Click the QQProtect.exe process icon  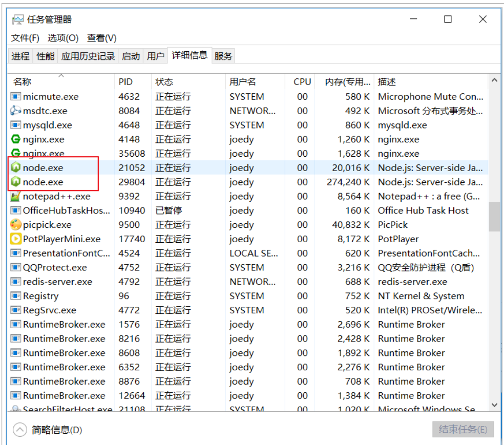pos(16,267)
